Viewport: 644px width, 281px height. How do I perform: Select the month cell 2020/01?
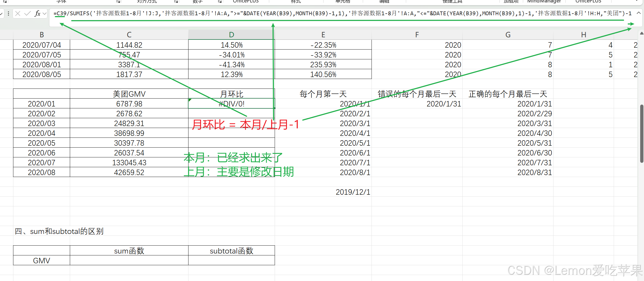41,103
